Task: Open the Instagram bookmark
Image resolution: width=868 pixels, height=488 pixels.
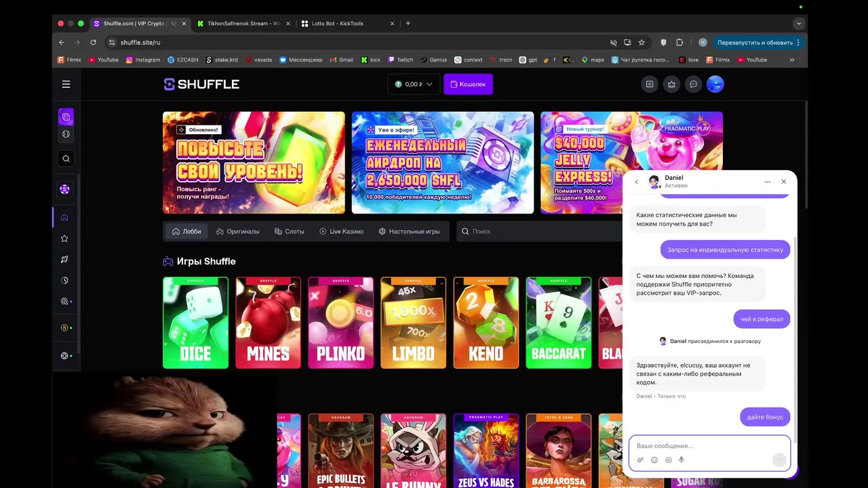Action: coord(142,60)
